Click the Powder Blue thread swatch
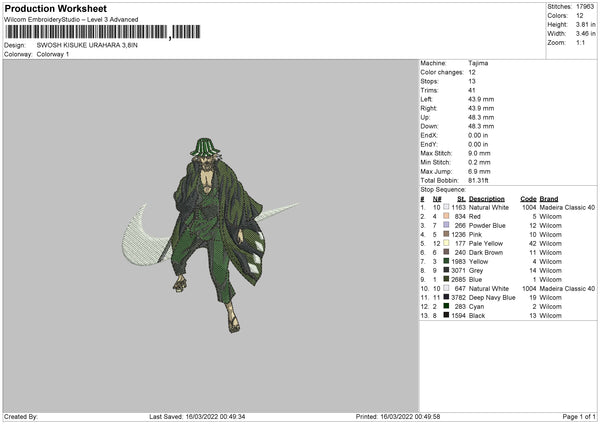The height and width of the screenshot is (424, 600). point(446,225)
